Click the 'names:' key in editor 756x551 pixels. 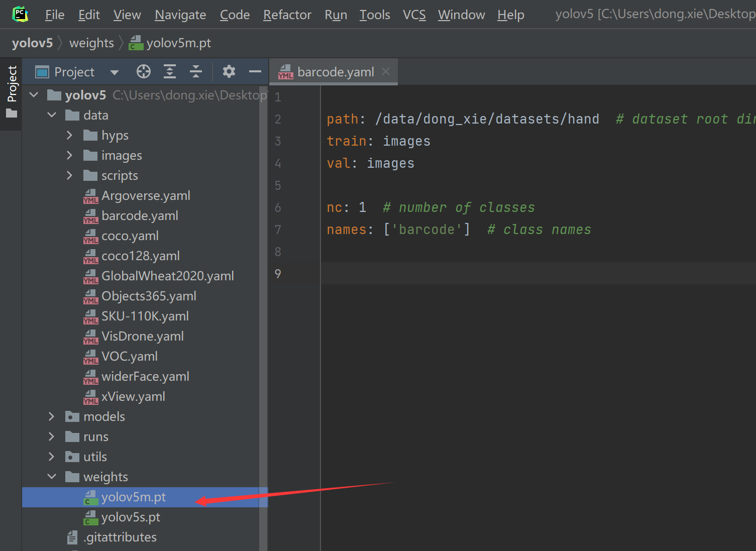click(350, 230)
